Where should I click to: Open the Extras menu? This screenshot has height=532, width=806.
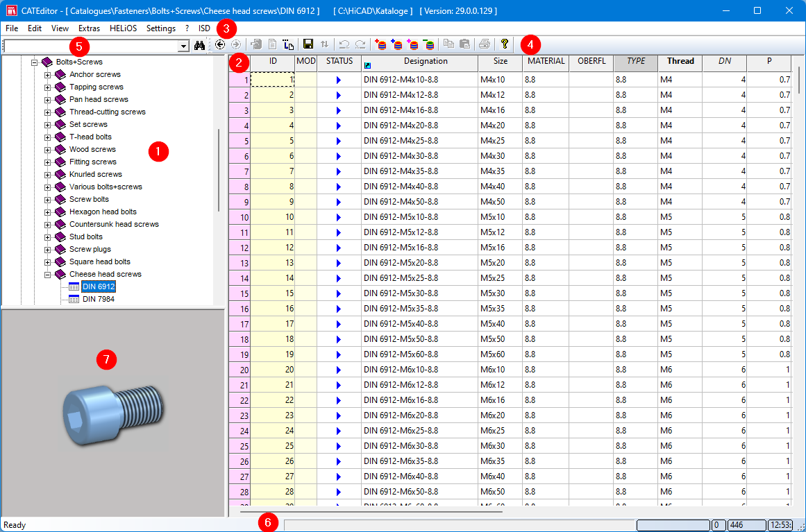click(x=89, y=28)
